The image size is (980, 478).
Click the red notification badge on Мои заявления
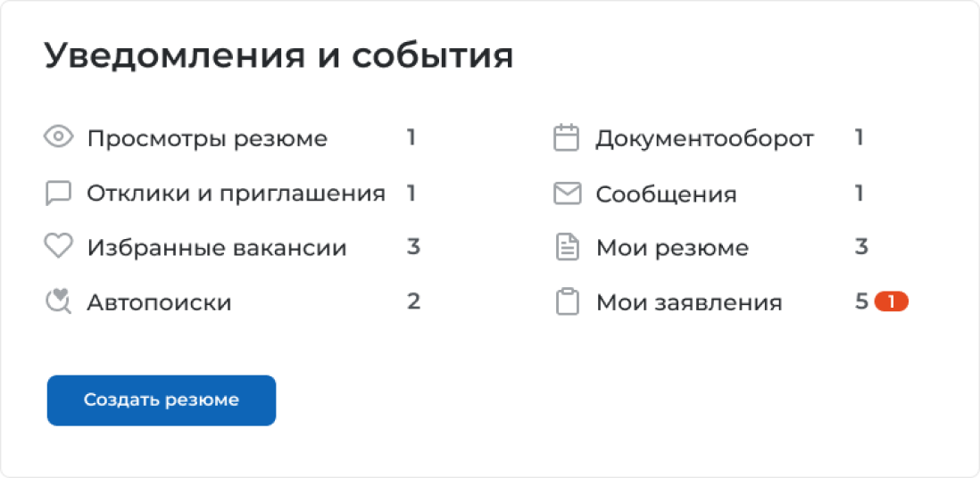coord(891,301)
